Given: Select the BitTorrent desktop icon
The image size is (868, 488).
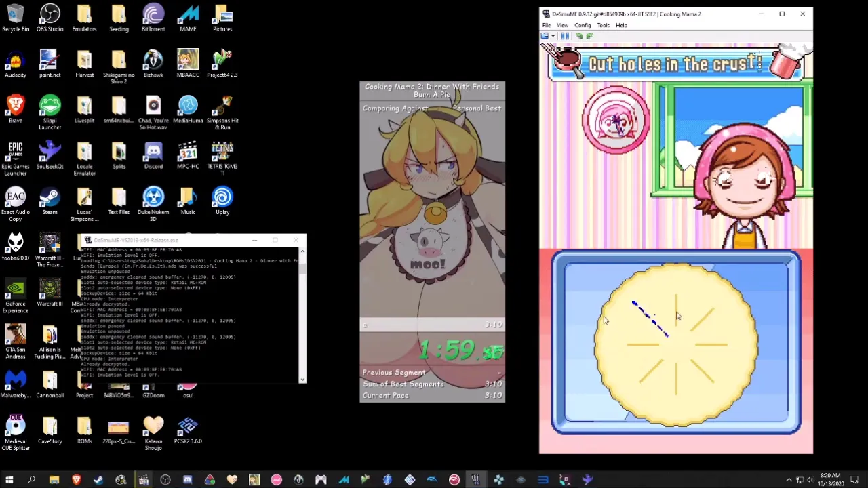Looking at the screenshot, I should pos(153,18).
